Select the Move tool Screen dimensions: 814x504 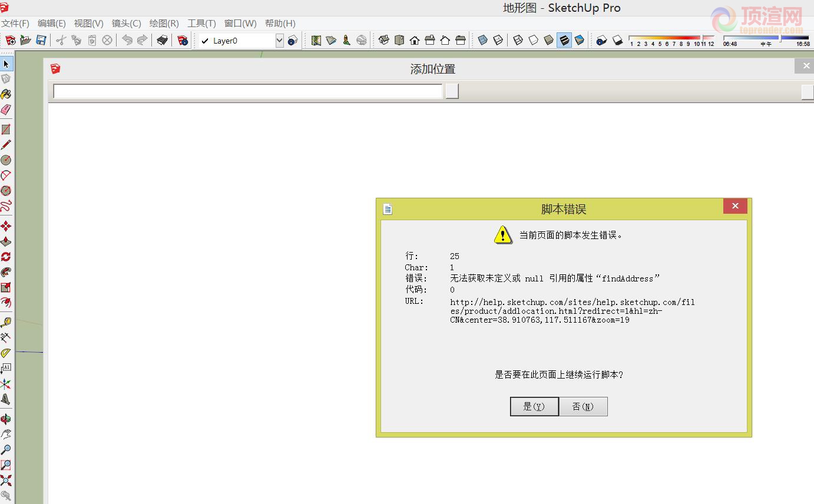pyautogui.click(x=6, y=226)
